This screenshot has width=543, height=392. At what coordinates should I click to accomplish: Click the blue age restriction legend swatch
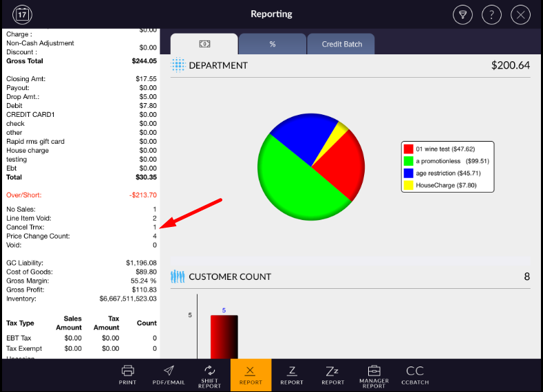409,173
